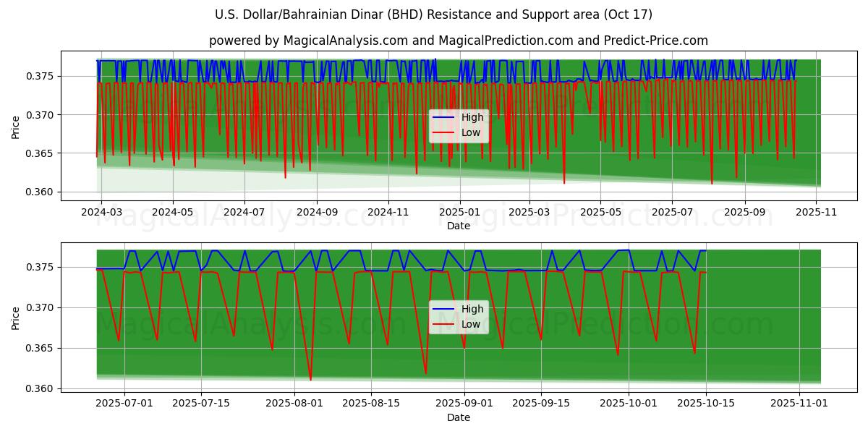Click the chart title mentioning Bahrainian Dinar
This screenshot has width=868, height=434.
click(433, 14)
